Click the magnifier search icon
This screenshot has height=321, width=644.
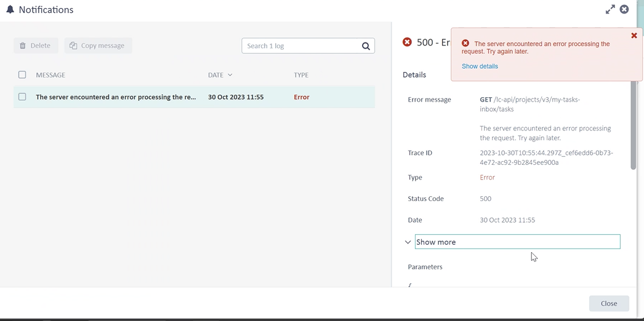366,46
